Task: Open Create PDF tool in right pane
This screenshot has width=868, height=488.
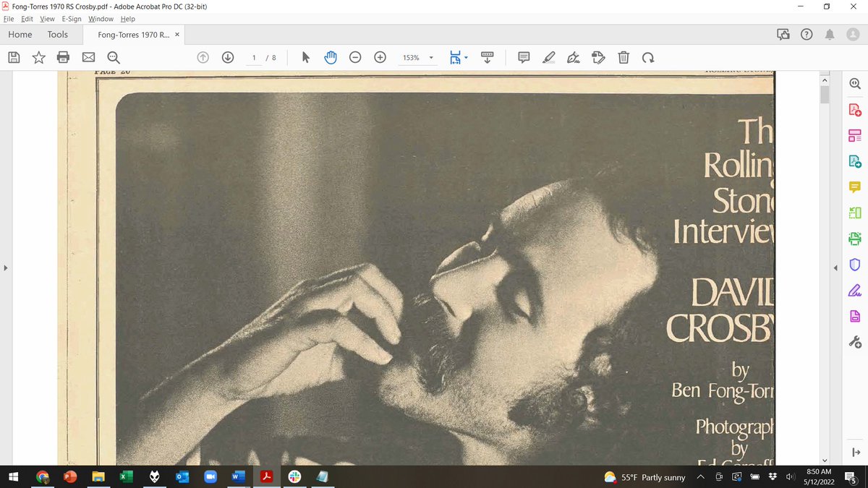Action: click(855, 110)
